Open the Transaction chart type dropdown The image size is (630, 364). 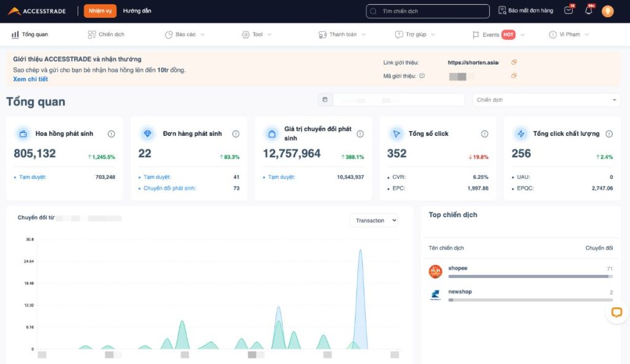point(373,220)
